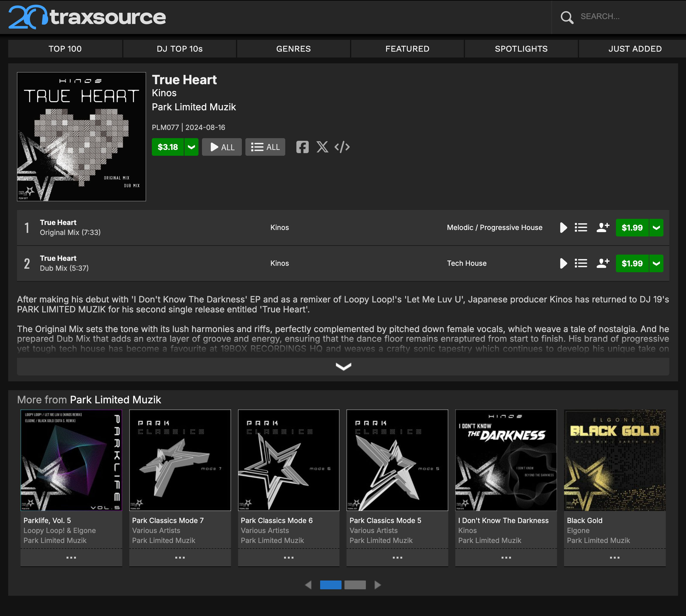Play the True Heart Original Mix track
The height and width of the screenshot is (616, 686).
pos(563,227)
